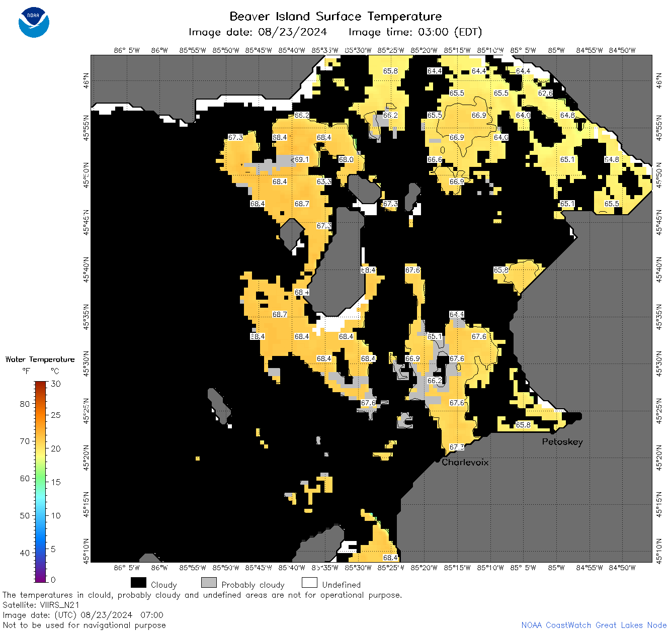The image size is (672, 633).
Task: Click the 69.1 temperature reading
Action: pos(302,159)
